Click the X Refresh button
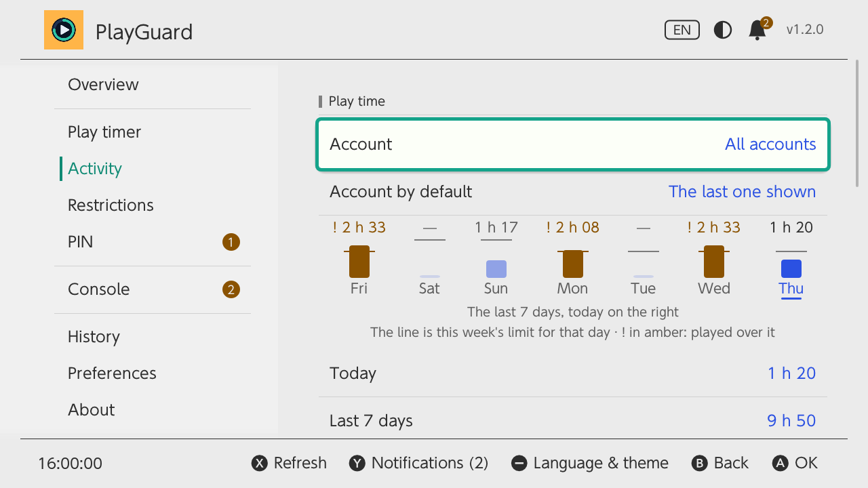 tap(290, 463)
